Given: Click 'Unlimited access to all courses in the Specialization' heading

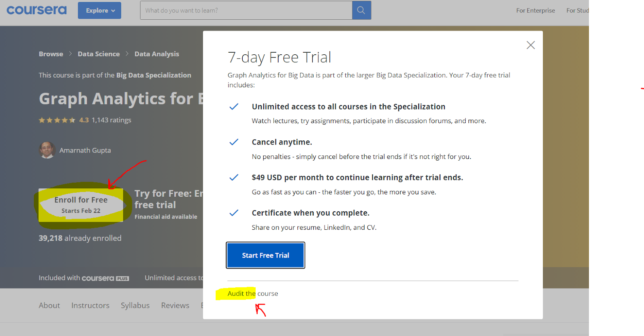Looking at the screenshot, I should pos(349,107).
